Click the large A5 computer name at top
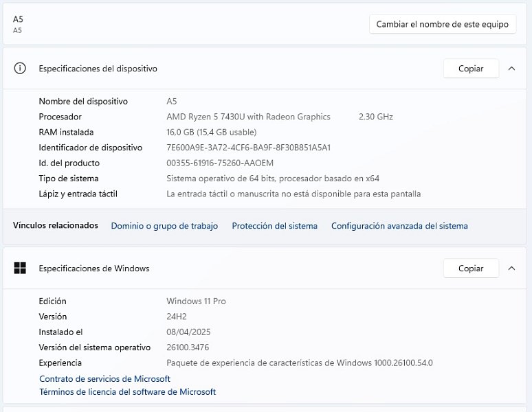The width and height of the screenshot is (532, 412). click(18, 19)
